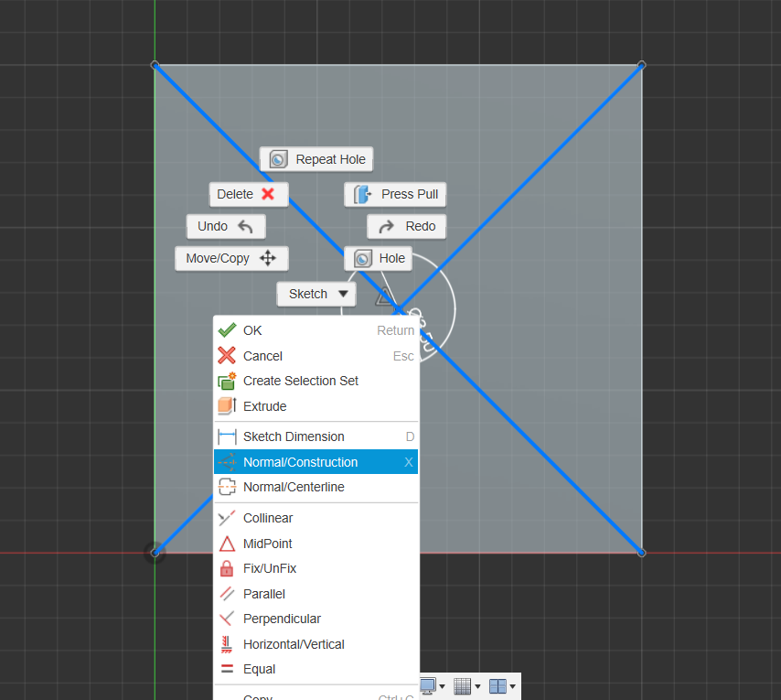781x700 pixels.
Task: Click the Repeat Hole marking menu button
Action: pos(316,159)
